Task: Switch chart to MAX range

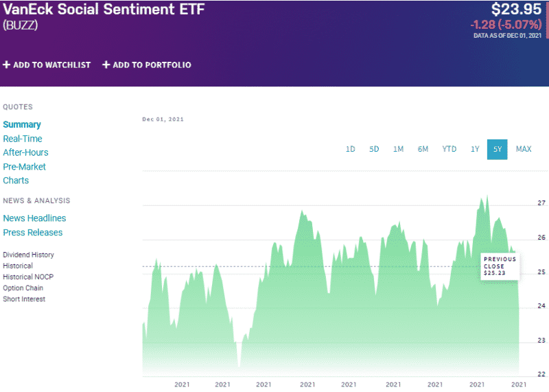Action: 524,149
